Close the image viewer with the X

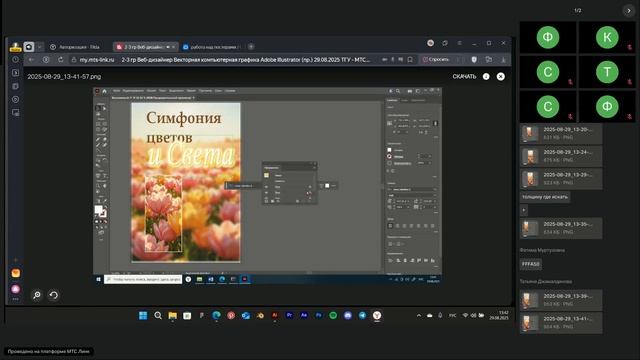[x=500, y=76]
